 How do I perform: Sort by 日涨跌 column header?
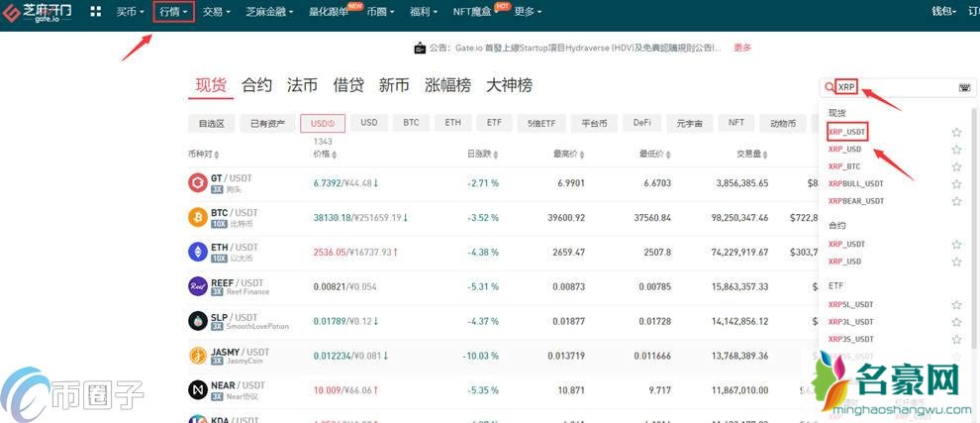point(482,154)
